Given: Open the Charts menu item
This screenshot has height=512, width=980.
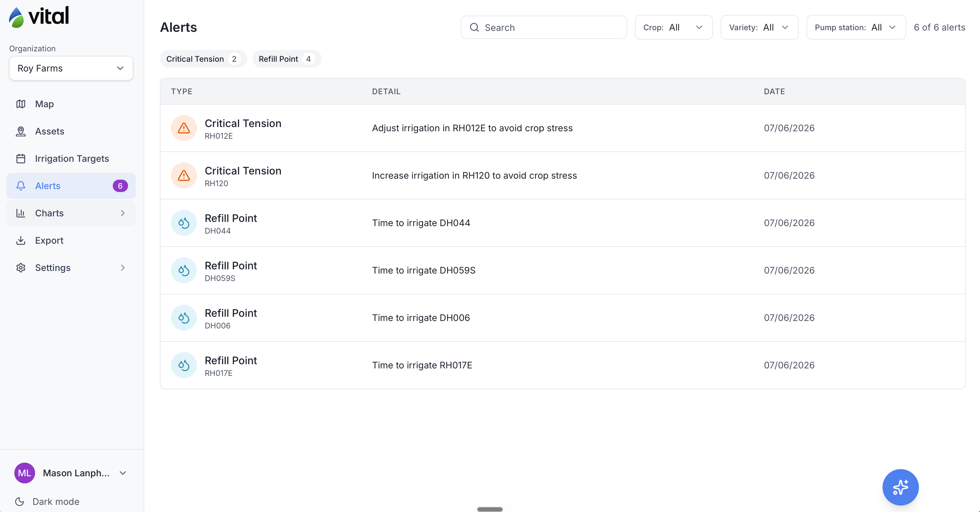Looking at the screenshot, I should pos(71,213).
